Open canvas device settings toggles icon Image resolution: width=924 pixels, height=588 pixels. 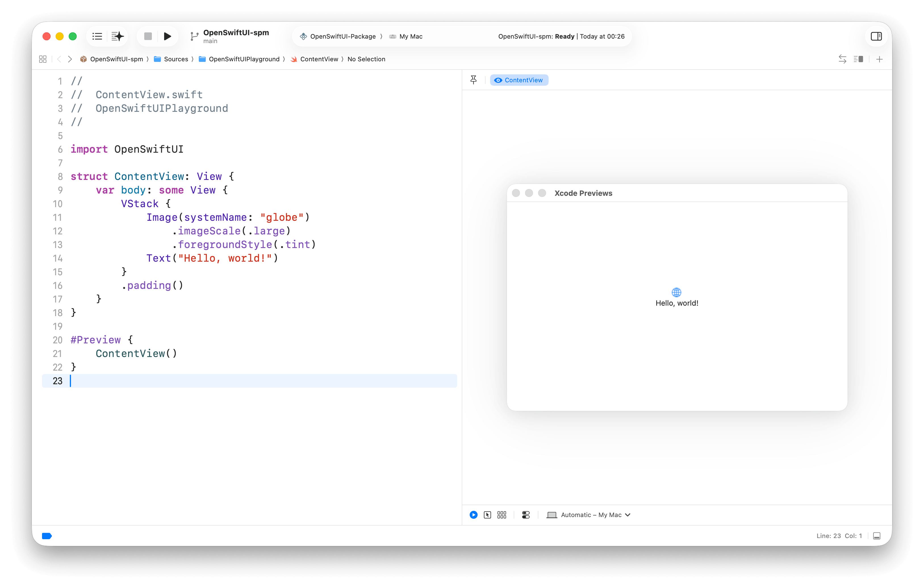coord(526,515)
